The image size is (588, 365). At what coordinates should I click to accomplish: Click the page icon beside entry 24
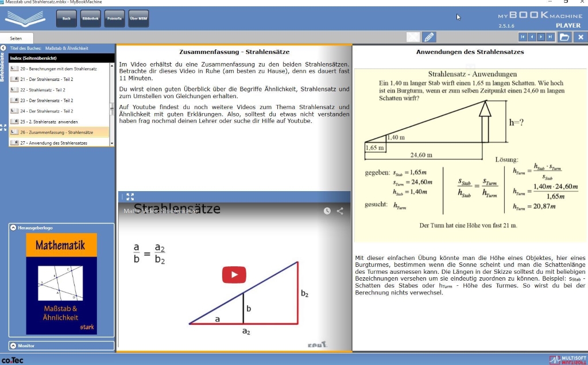[14, 111]
